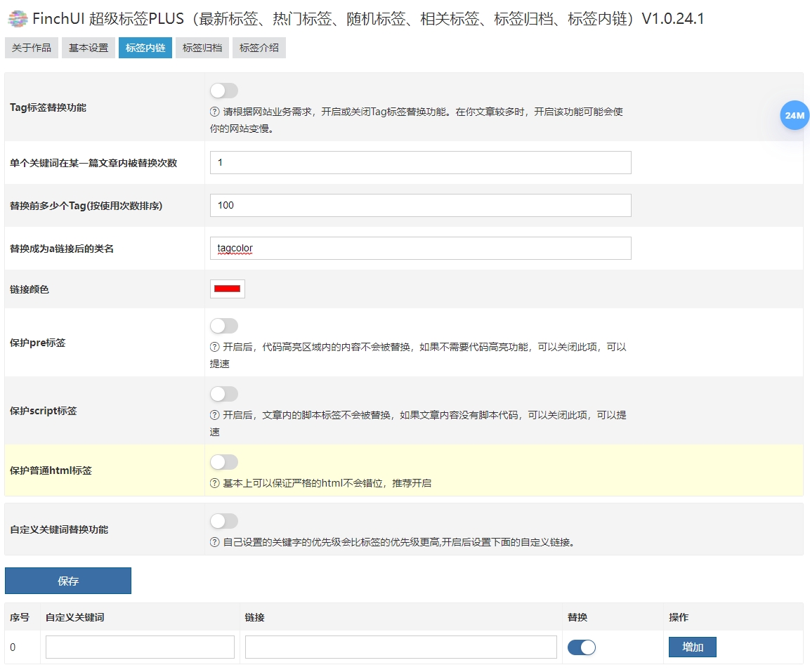Click the tagcolor class name field

[x=421, y=248]
